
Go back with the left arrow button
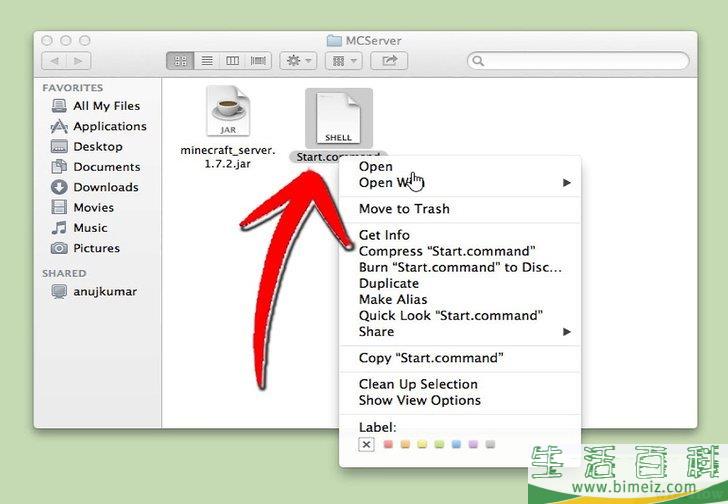(x=54, y=61)
